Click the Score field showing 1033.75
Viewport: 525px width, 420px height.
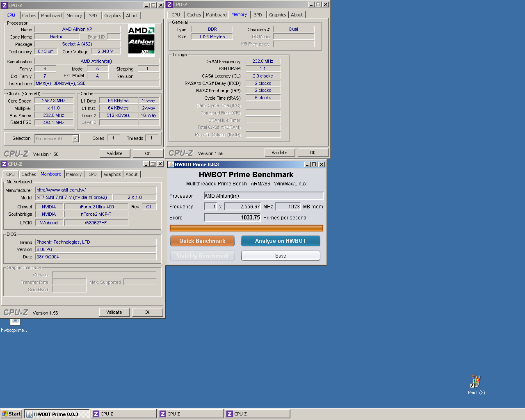coord(233,218)
